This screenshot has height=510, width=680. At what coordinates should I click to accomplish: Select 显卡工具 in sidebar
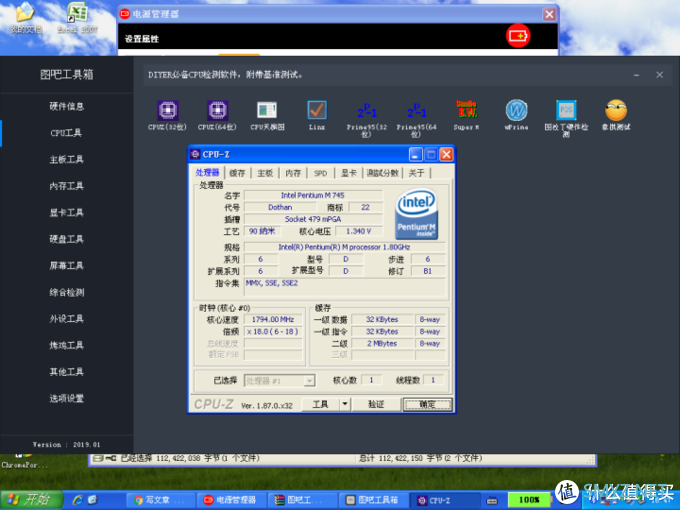coord(66,212)
